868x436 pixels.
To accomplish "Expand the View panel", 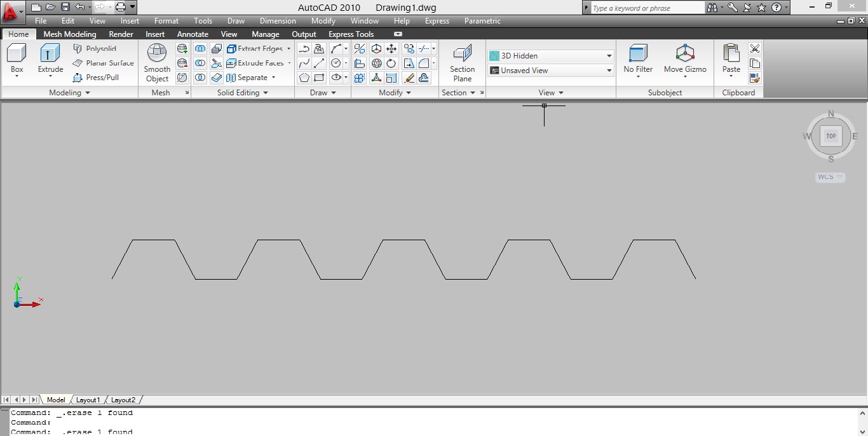I will point(550,93).
